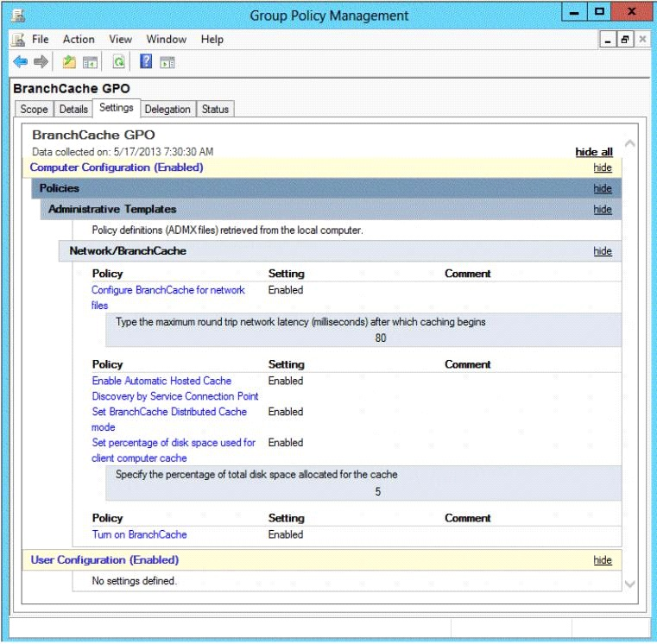Click the Forward arrow toolbar icon

(41, 62)
